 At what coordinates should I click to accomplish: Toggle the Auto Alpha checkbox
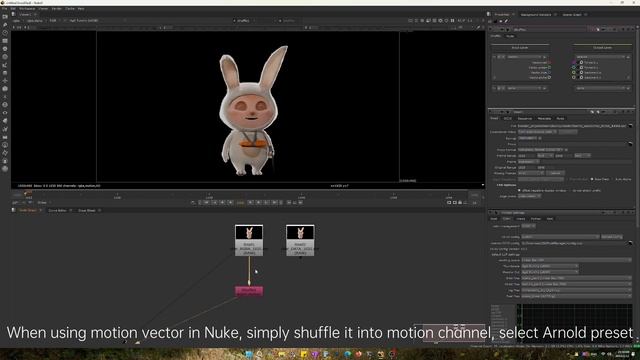(x=613, y=179)
